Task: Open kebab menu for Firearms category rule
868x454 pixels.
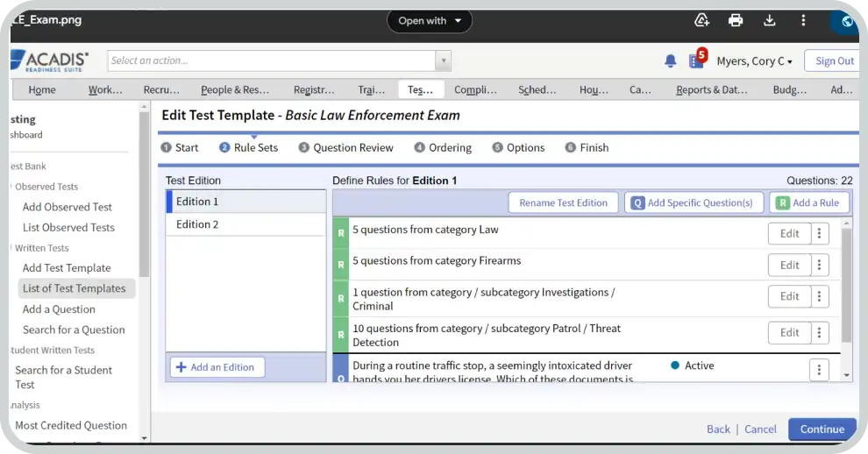Action: click(820, 265)
